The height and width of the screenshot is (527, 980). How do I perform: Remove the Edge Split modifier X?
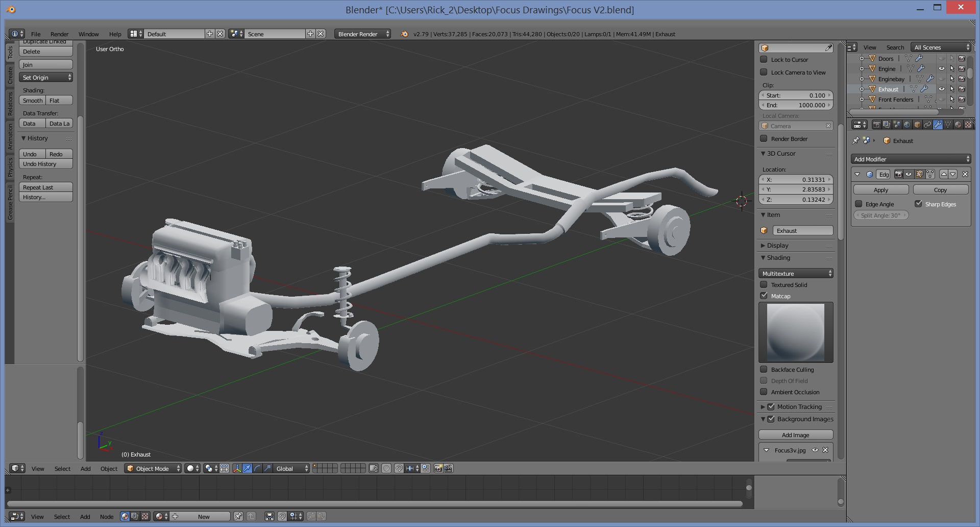tap(965, 174)
